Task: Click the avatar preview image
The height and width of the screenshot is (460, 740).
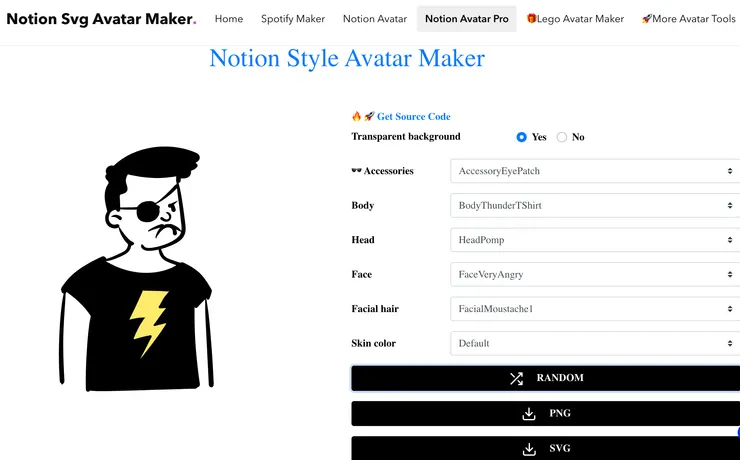Action: pos(136,268)
